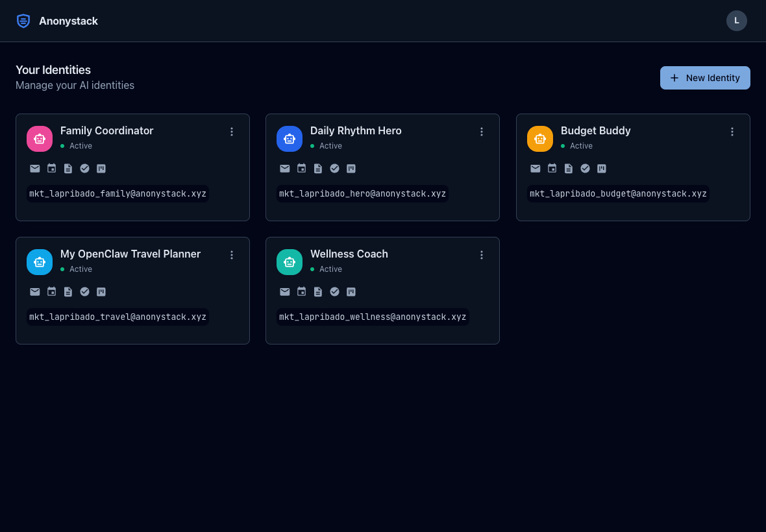Open the Daily Rhythm Hero card menu
The image size is (766, 532).
pos(482,132)
